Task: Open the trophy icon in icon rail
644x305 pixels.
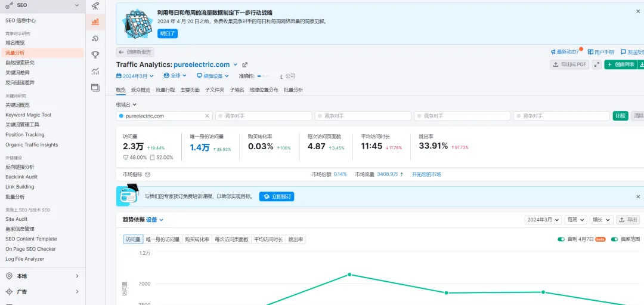Action: [95, 55]
